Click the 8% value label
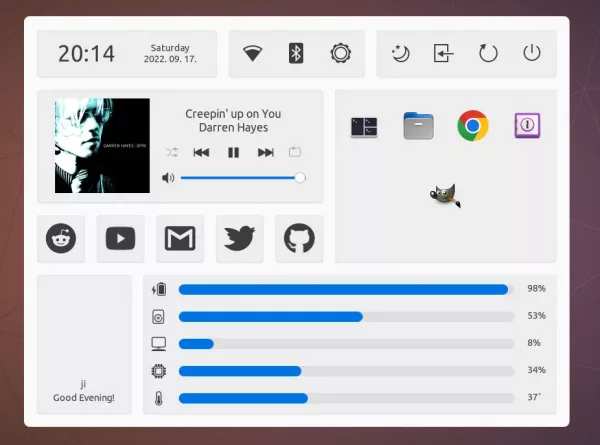This screenshot has height=445, width=600. pyautogui.click(x=534, y=343)
